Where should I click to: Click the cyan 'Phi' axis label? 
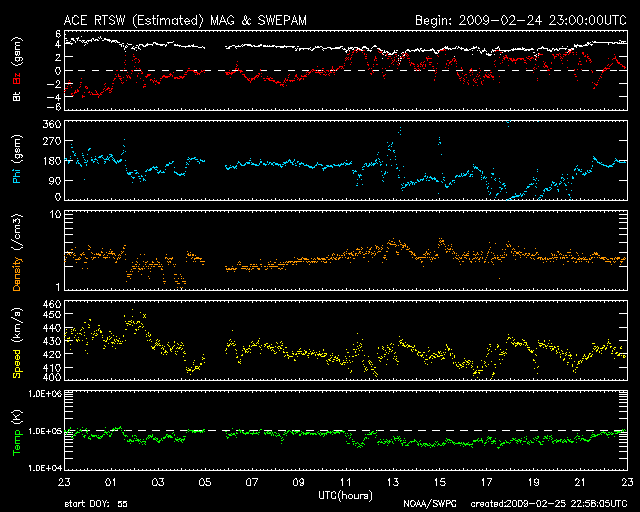pos(16,172)
